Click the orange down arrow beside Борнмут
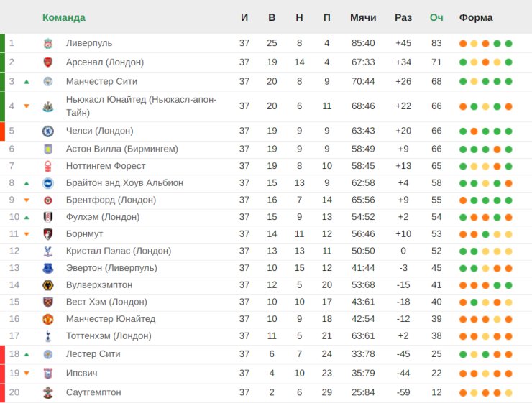532x403 pixels. click(27, 234)
